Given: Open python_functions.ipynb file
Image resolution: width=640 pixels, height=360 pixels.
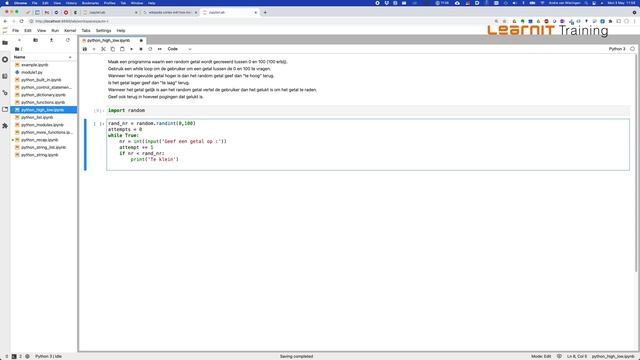Looking at the screenshot, I should [x=43, y=102].
